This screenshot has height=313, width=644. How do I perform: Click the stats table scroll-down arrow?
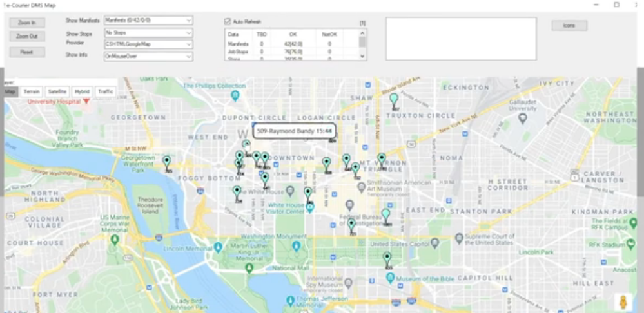[362, 56]
